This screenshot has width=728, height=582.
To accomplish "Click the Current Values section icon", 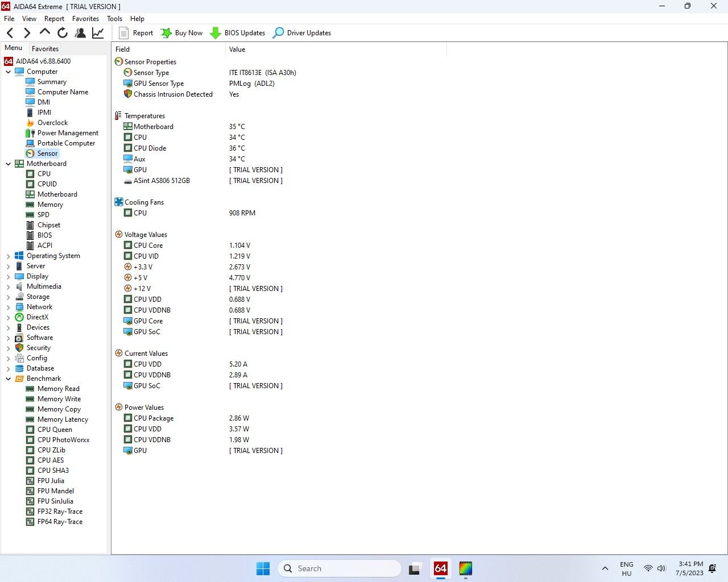I will click(x=119, y=353).
